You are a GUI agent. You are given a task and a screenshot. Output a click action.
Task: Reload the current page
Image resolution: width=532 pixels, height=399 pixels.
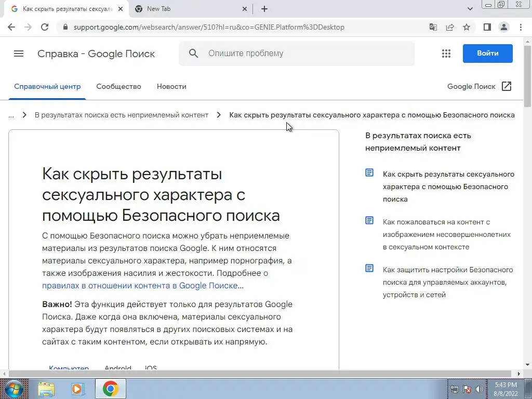point(45,27)
